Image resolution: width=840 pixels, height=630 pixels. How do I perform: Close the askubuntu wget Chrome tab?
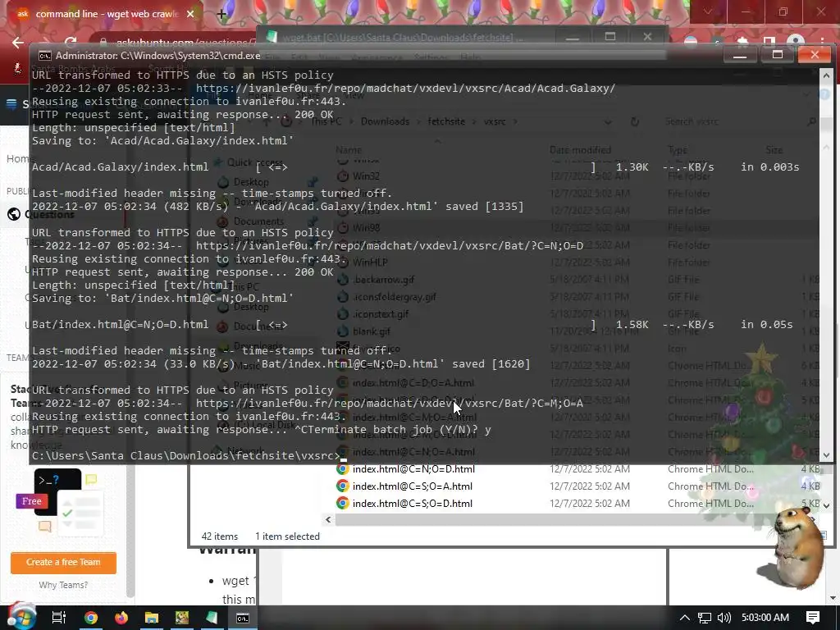[x=190, y=14]
